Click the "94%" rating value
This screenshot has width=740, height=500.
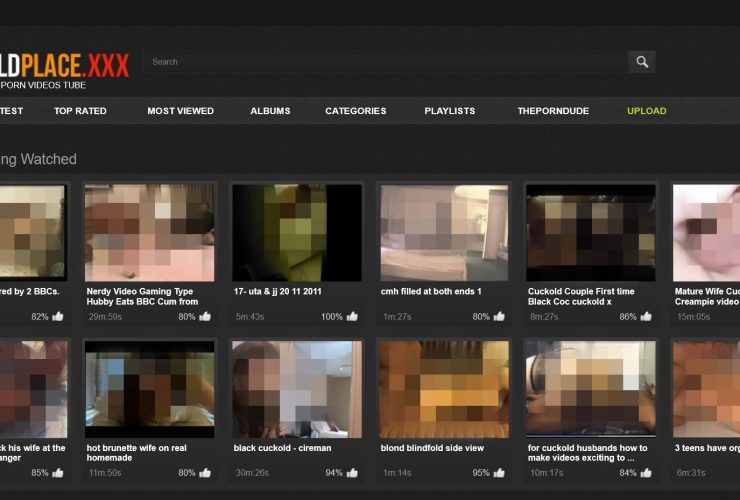coord(334,473)
